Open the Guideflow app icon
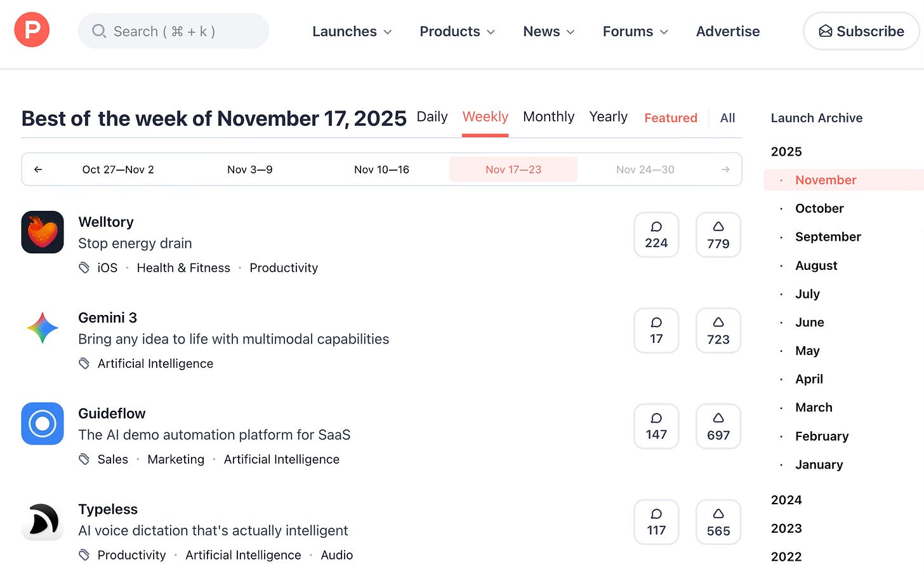The image size is (924, 576). coord(43,424)
